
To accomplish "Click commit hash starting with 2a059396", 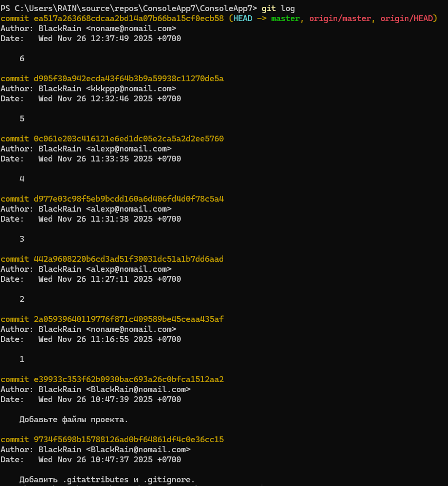I will pyautogui.click(x=129, y=319).
